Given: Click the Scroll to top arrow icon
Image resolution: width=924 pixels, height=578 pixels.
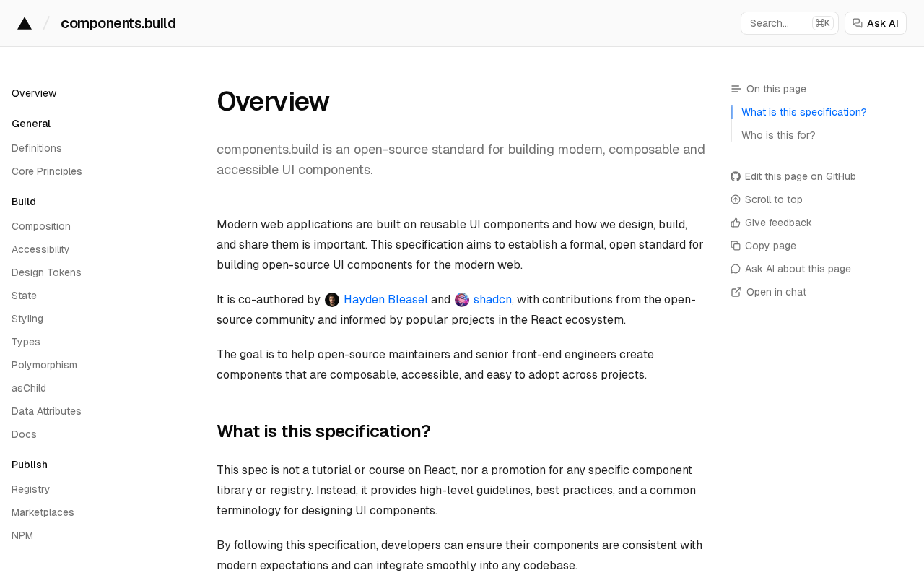Looking at the screenshot, I should point(736,199).
